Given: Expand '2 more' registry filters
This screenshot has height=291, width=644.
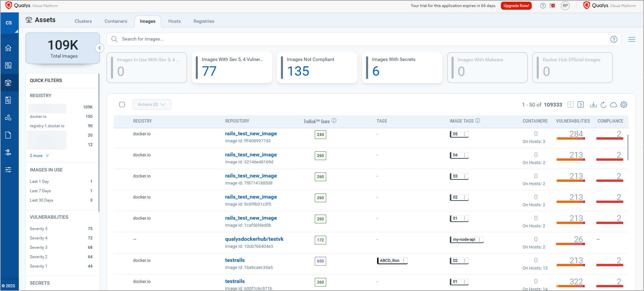Looking at the screenshot, I should tap(39, 156).
